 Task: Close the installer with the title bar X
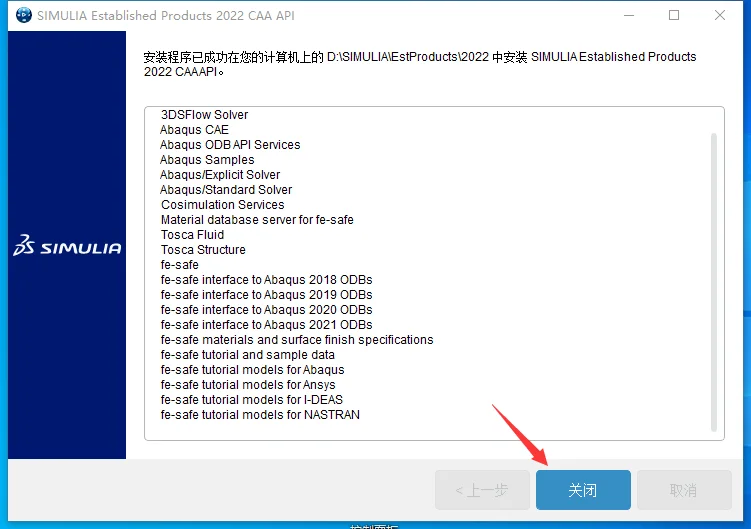[x=719, y=15]
